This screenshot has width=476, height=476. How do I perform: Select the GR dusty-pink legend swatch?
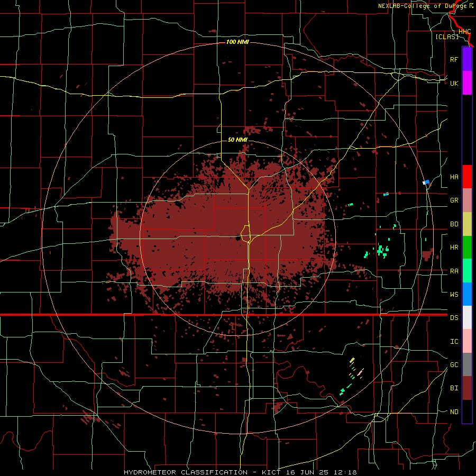[467, 200]
